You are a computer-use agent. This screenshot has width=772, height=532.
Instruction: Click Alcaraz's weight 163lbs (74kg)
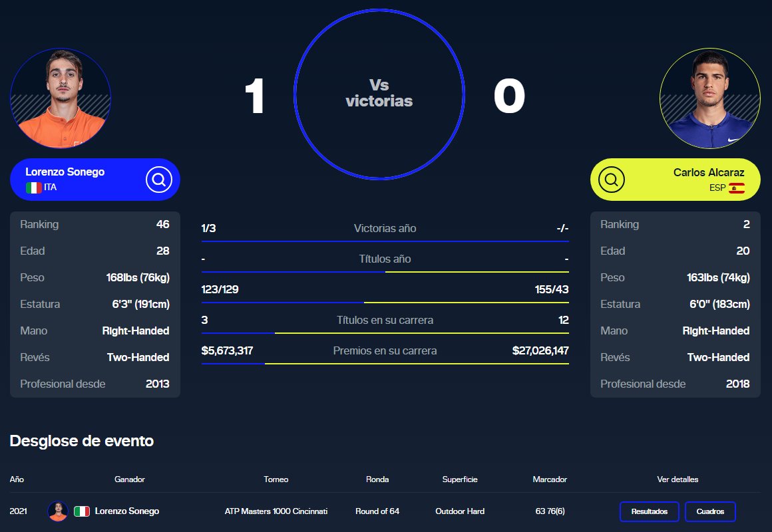pyautogui.click(x=718, y=277)
